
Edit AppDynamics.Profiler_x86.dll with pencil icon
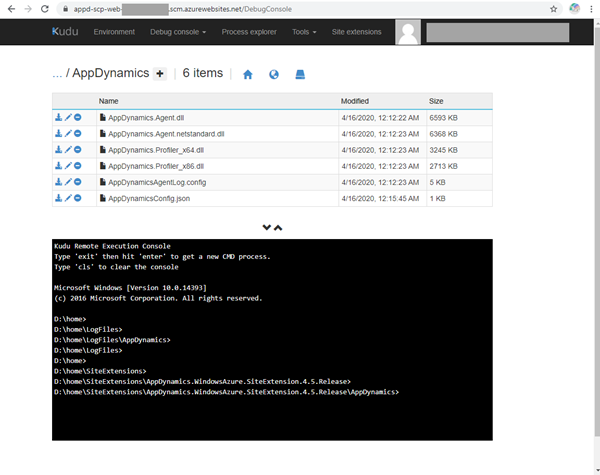(x=68, y=166)
